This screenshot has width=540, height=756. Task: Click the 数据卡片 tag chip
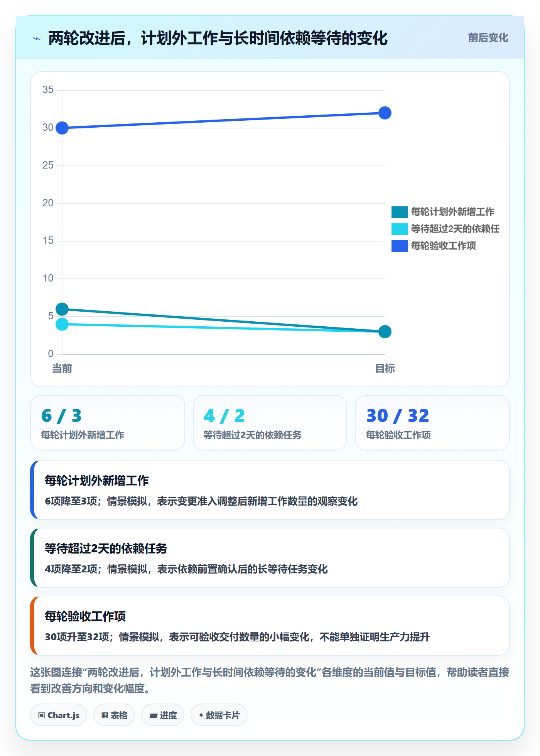(x=219, y=715)
